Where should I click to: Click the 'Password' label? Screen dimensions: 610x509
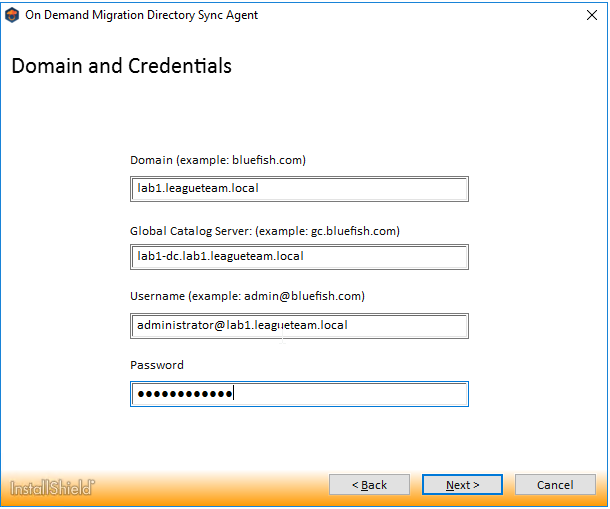(157, 365)
